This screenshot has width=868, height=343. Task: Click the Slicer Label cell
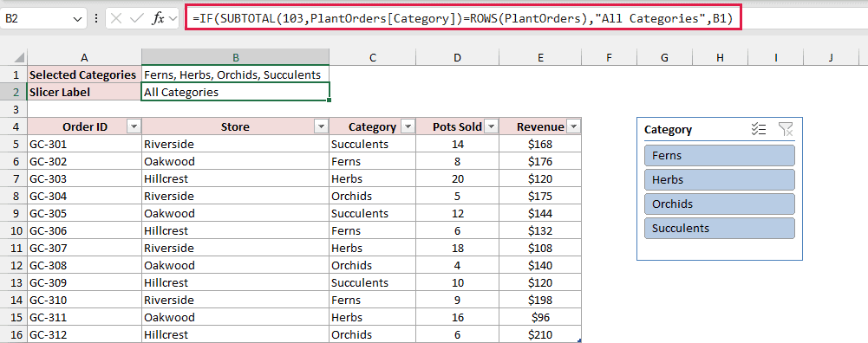84,92
